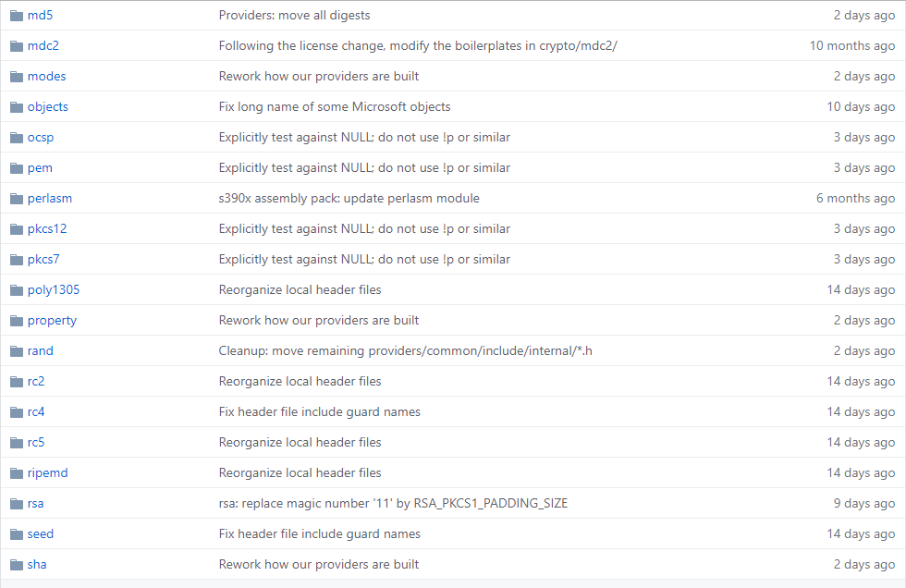
Task: Click the folder icon beside ripemd
Action: coord(16,472)
